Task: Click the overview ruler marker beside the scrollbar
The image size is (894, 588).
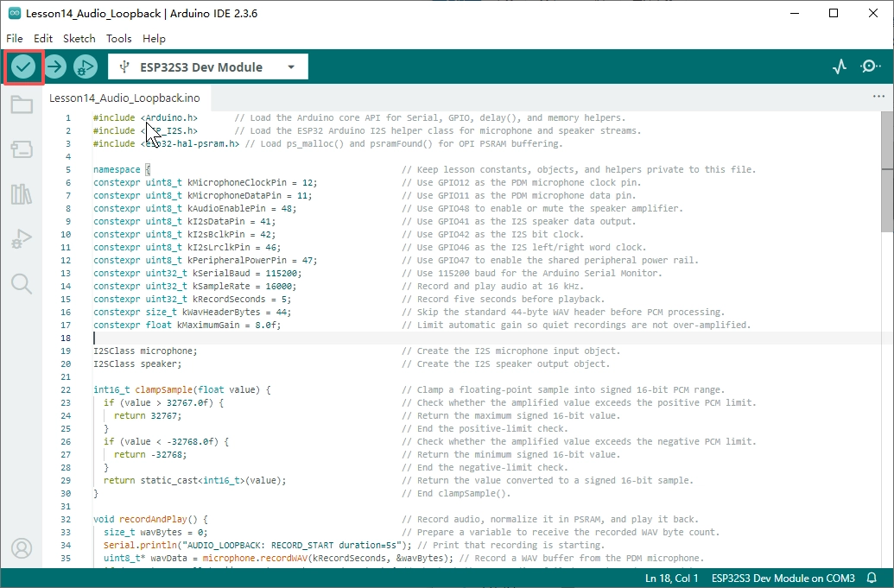Action: coord(887,169)
